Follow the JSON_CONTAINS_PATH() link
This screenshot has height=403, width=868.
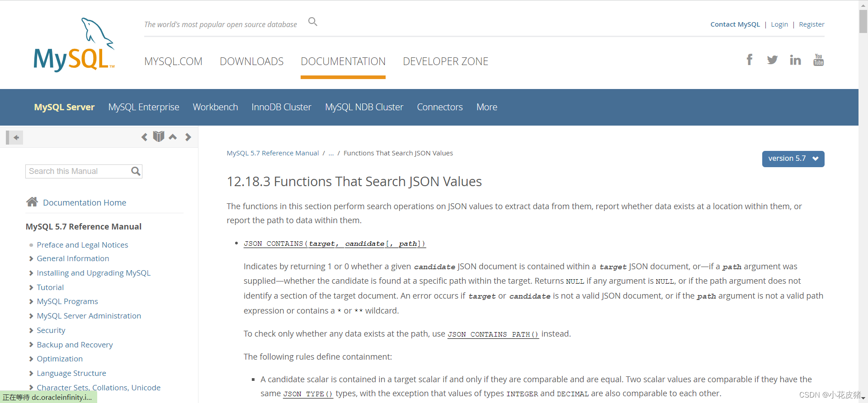click(x=493, y=334)
